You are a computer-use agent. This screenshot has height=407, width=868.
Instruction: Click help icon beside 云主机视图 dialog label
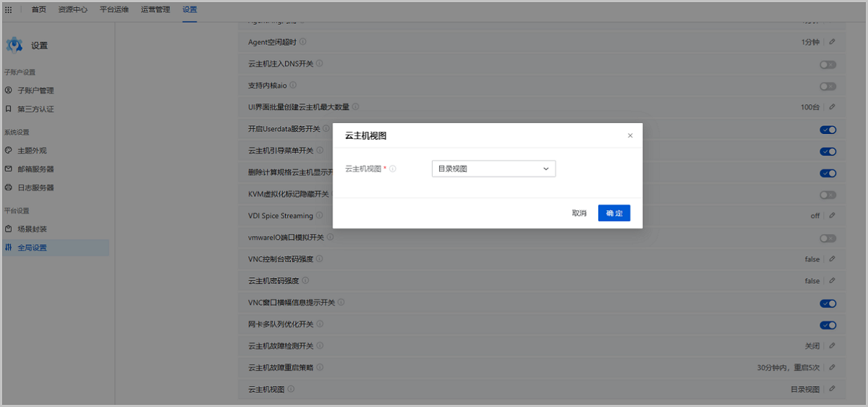pos(393,169)
